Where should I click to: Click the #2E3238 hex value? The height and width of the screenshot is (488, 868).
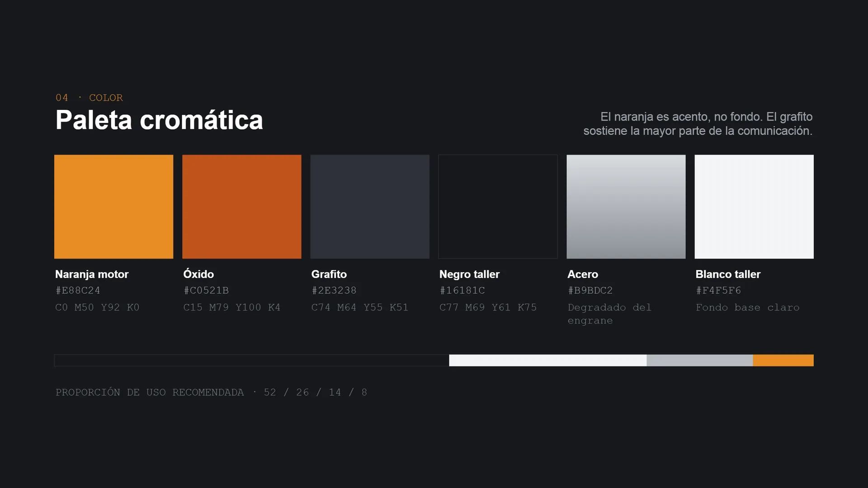(334, 291)
